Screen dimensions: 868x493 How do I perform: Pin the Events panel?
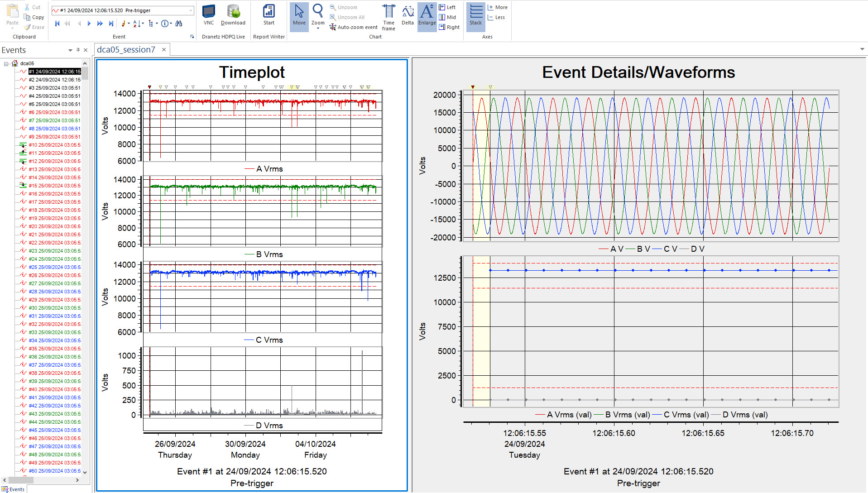78,50
